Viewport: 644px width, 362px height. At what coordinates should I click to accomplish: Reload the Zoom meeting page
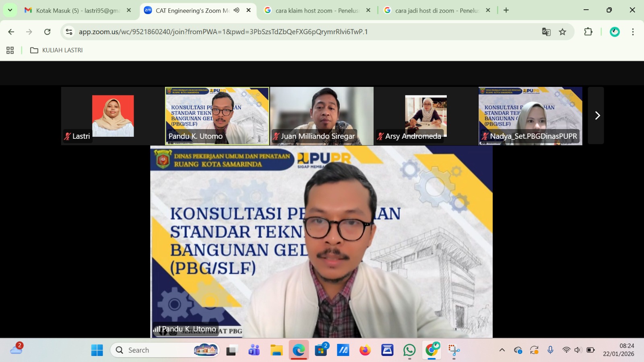tap(47, 32)
